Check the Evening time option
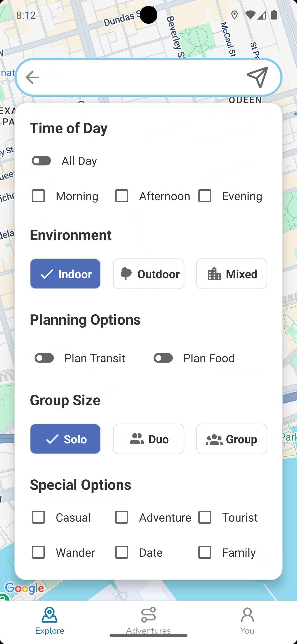The height and width of the screenshot is (644, 297). (x=205, y=196)
